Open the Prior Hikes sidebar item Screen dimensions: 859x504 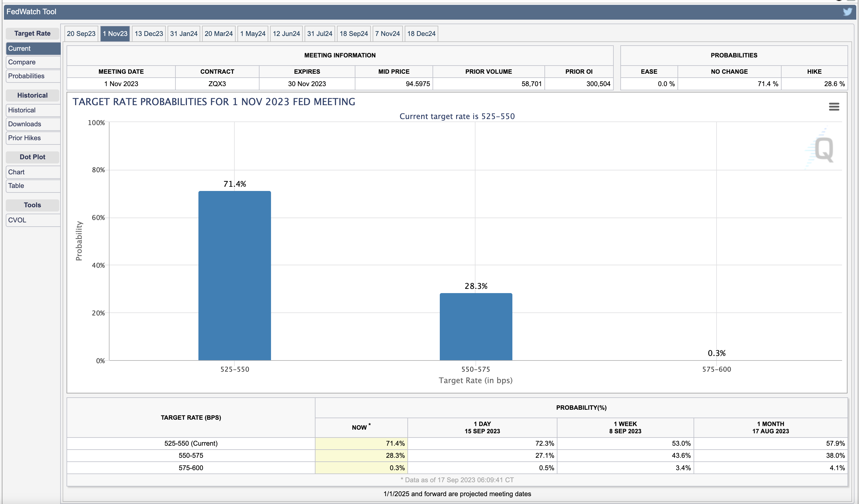coord(24,138)
